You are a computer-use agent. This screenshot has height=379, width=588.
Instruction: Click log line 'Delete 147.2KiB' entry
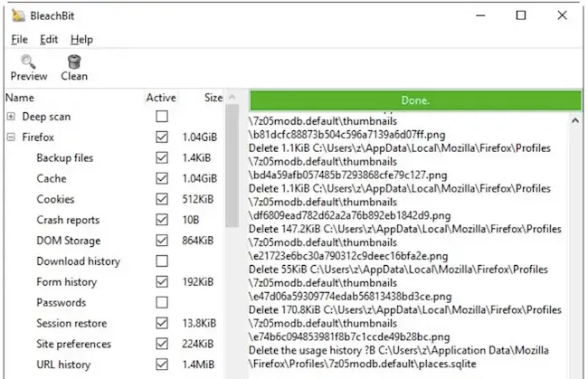[x=405, y=229]
